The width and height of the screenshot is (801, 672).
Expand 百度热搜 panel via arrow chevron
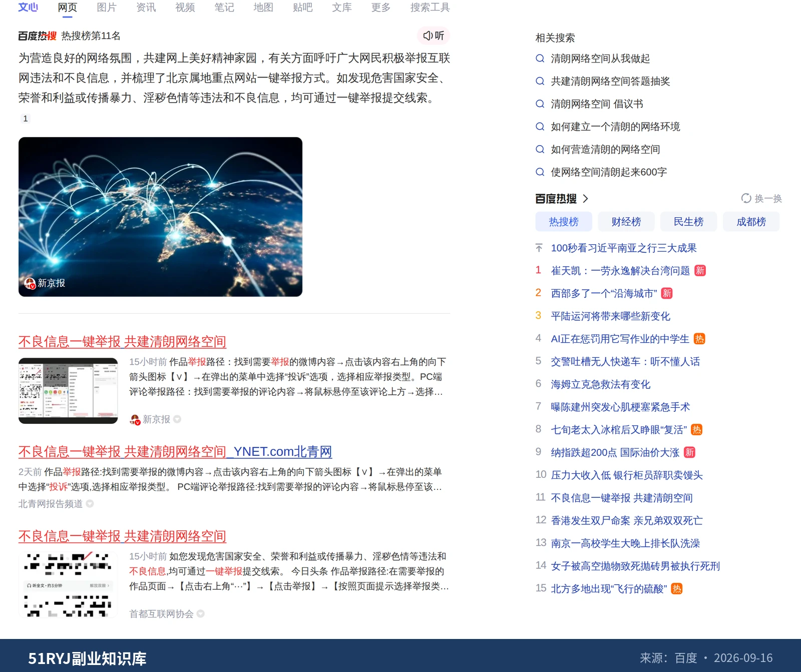(585, 199)
